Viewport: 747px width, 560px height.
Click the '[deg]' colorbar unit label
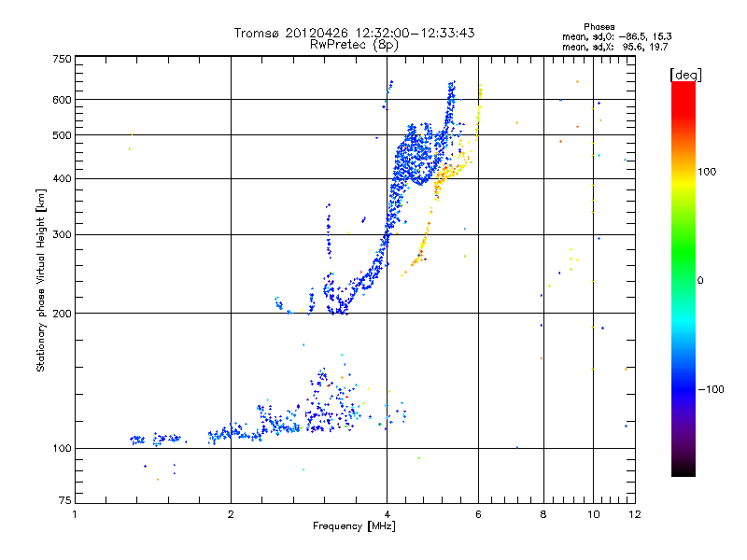685,75
